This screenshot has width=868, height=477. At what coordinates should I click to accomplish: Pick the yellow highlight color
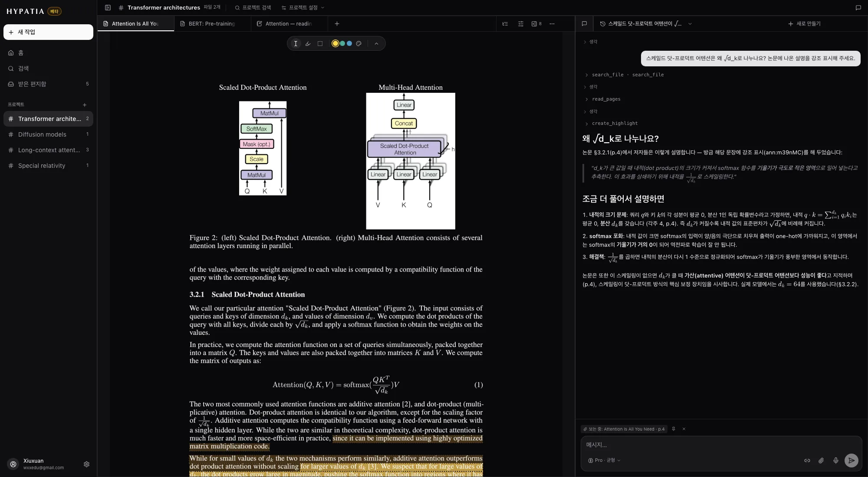coord(335,43)
